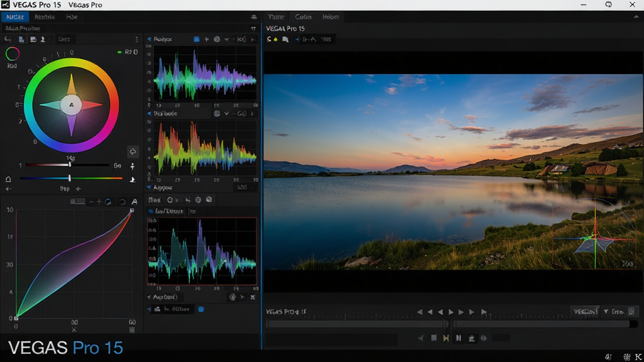Viewport: 644px width, 362px height.
Task: Select the tab above the red-bordered scope
Action: [x=165, y=211]
